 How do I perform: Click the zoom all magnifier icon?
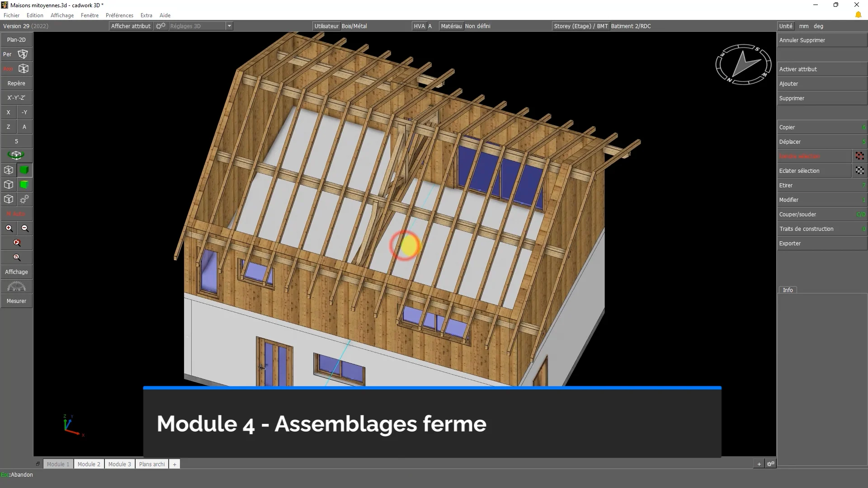click(17, 257)
